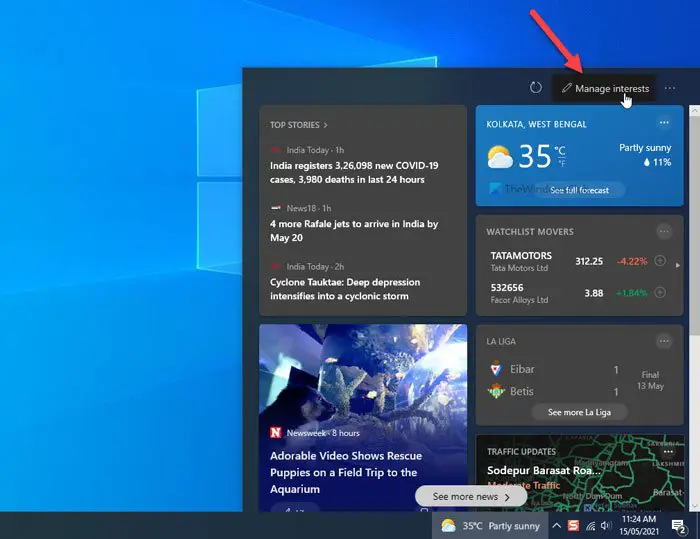See more La Liga

coord(579,412)
